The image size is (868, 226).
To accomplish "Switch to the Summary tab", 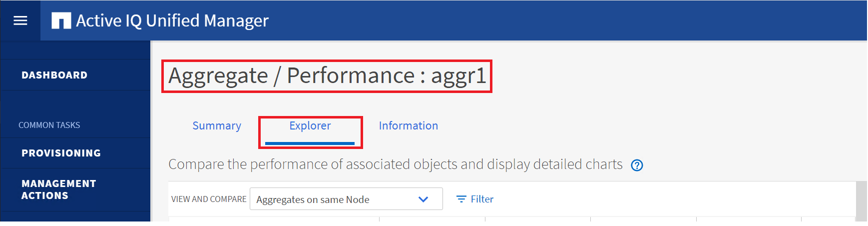I will 217,126.
